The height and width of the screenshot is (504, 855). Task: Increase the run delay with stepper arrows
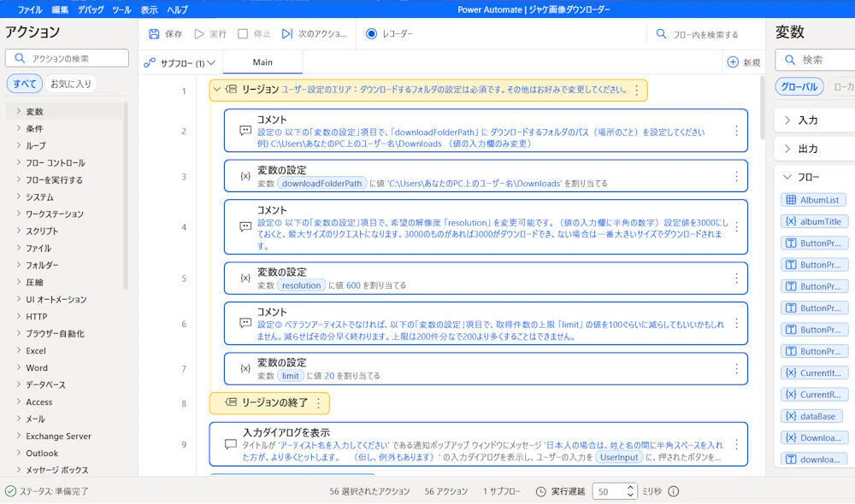pyautogui.click(x=630, y=487)
